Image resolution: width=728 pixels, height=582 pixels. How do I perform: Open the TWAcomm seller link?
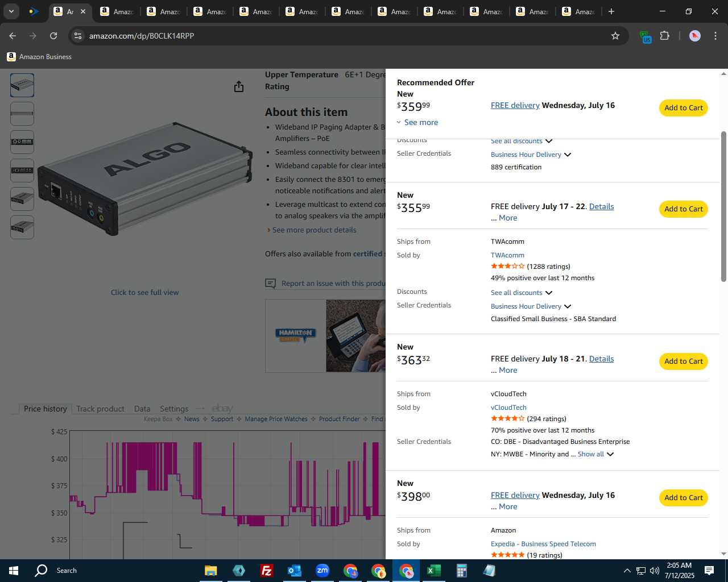pos(507,255)
